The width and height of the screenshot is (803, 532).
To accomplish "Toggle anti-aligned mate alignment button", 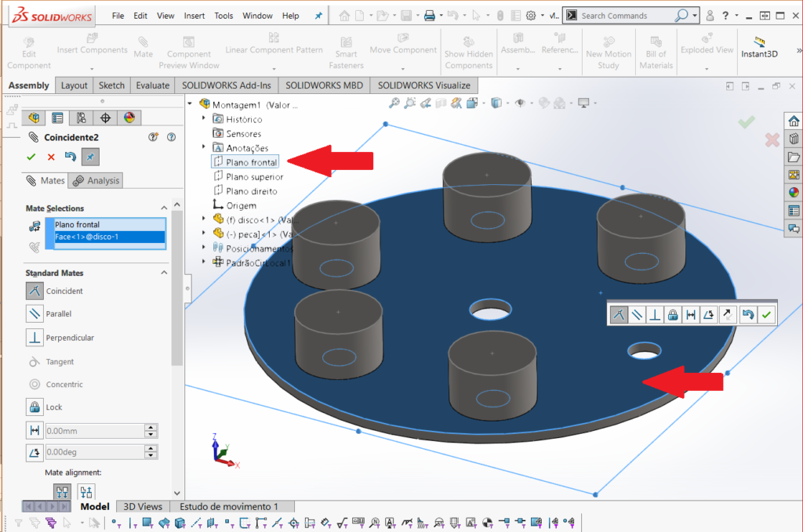I will pyautogui.click(x=86, y=492).
